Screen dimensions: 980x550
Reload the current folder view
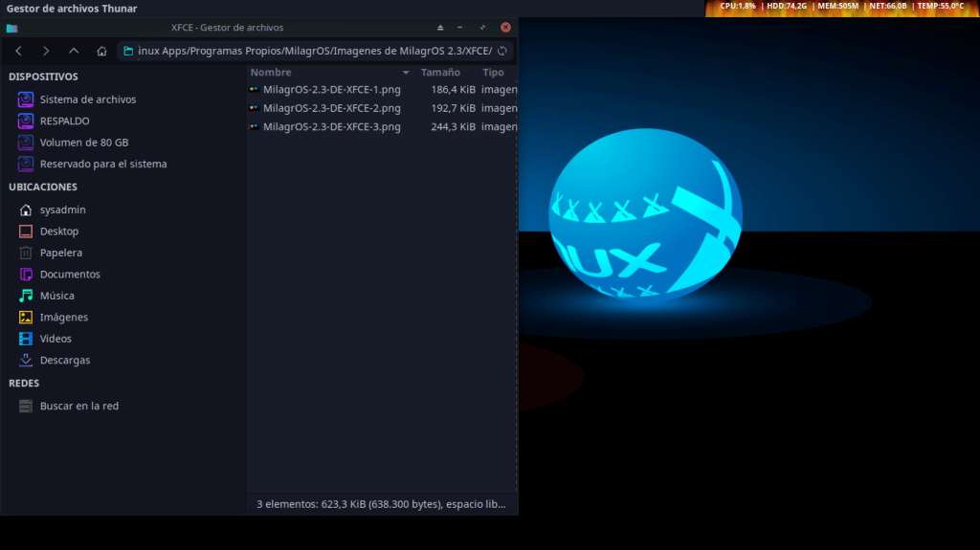click(x=502, y=51)
